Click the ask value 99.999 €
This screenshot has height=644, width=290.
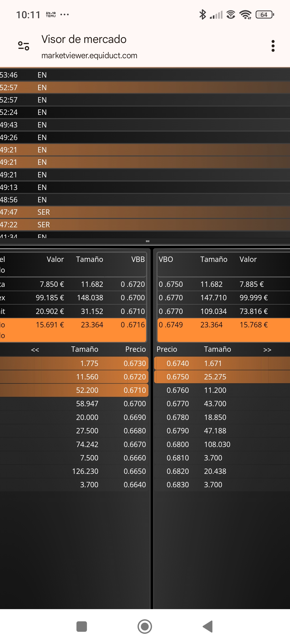point(254,298)
